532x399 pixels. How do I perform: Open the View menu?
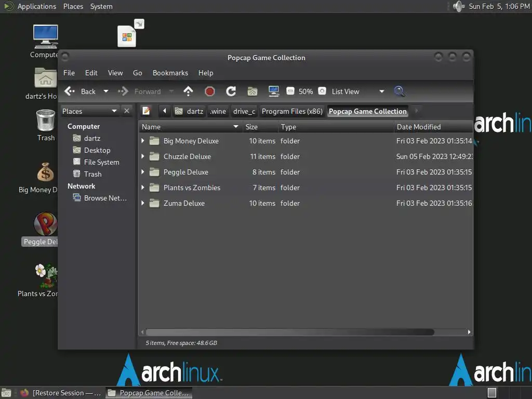pyautogui.click(x=115, y=73)
